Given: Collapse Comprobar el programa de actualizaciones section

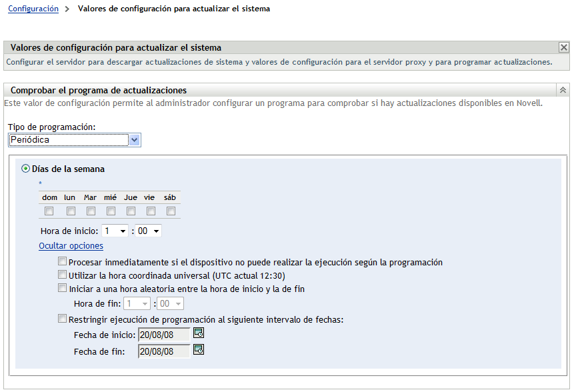Looking at the screenshot, I should tap(563, 90).
